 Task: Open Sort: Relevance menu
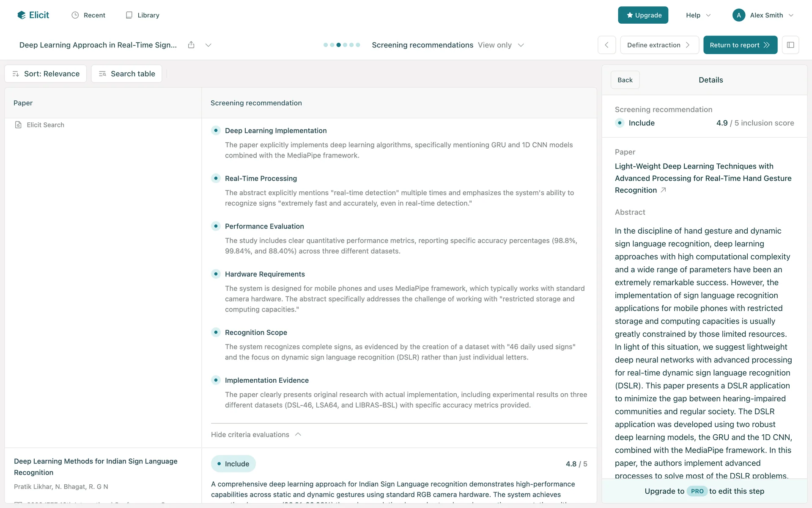point(46,74)
